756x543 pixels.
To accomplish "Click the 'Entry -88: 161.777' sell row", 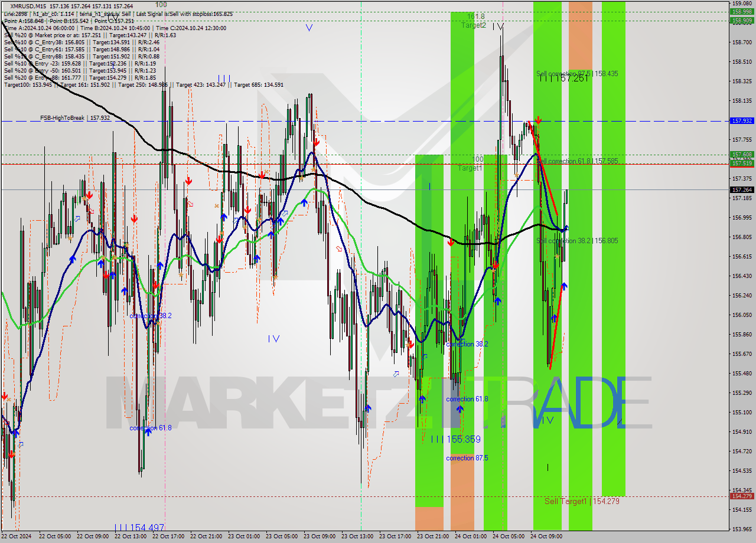I will point(80,77).
